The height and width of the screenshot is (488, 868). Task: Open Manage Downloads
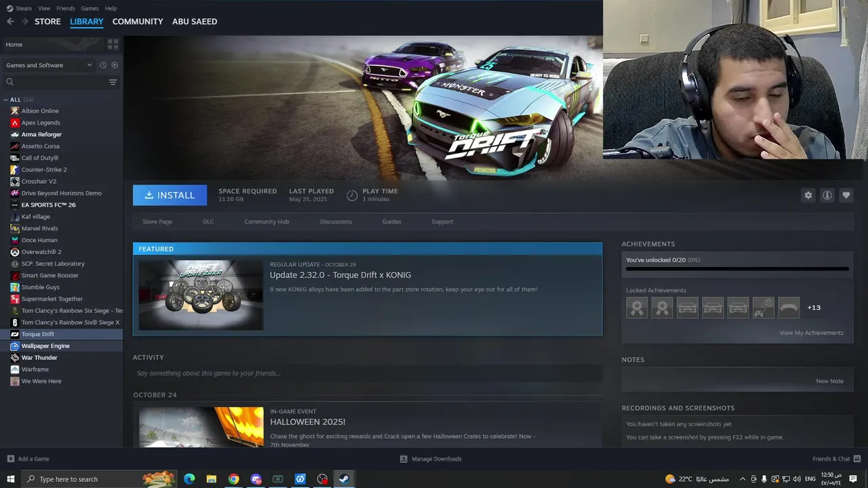(x=431, y=459)
